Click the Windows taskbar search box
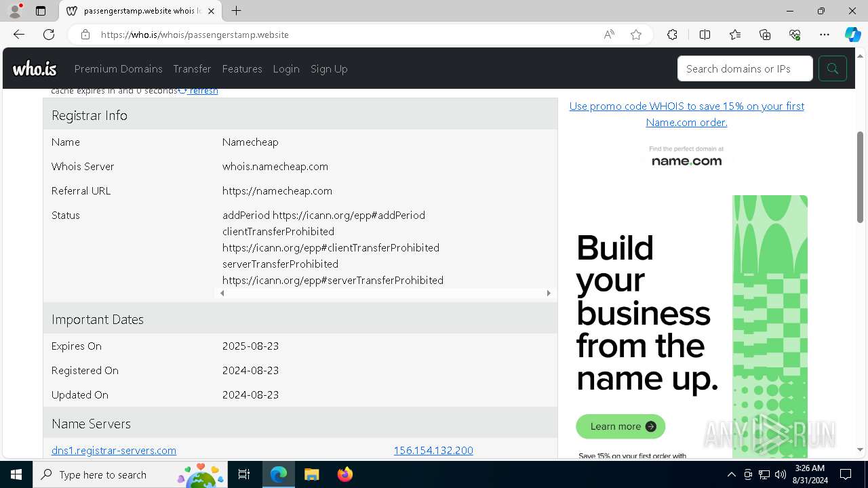Screen dimensions: 868x488 130,474
